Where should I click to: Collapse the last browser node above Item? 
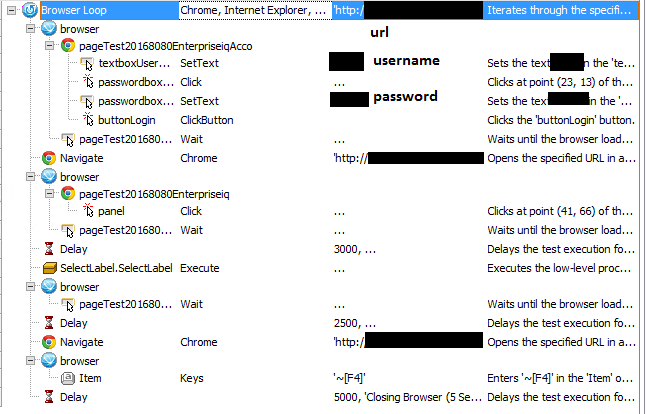click(31, 361)
